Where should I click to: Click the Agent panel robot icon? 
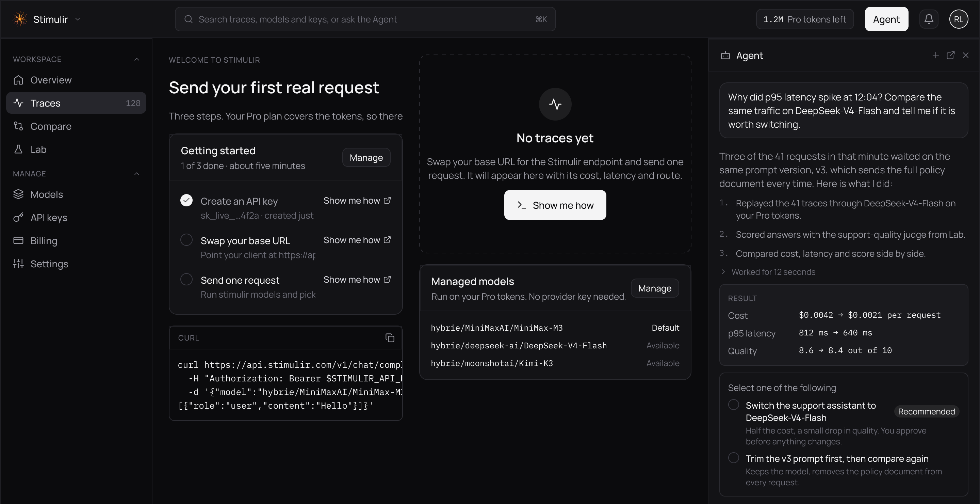coord(725,56)
